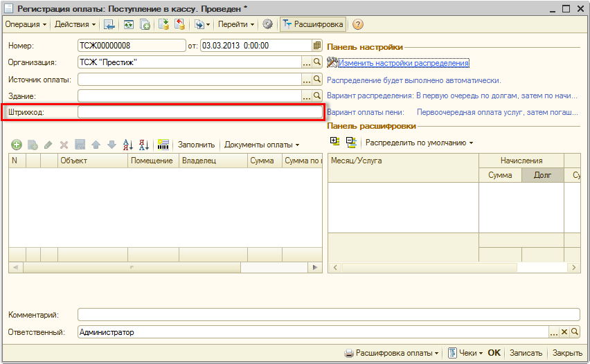The height and width of the screenshot is (364, 590).
Task: Click the copy row icon in table toolbar
Action: [x=33, y=145]
